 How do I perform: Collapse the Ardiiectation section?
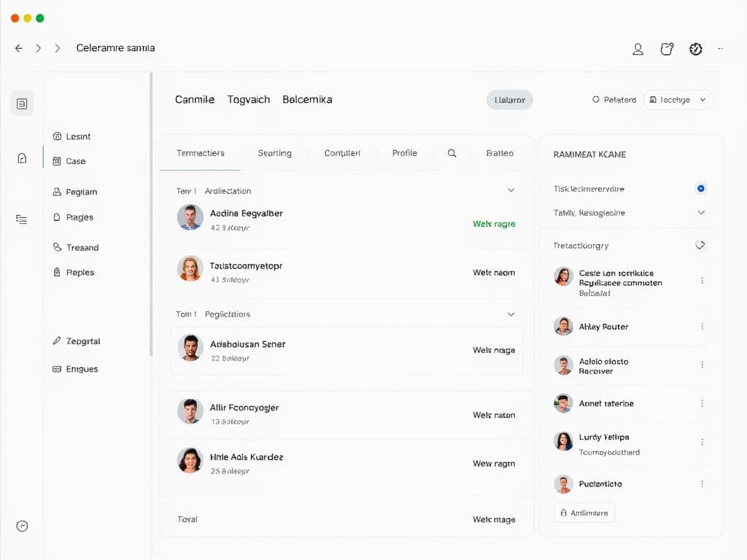tap(511, 190)
